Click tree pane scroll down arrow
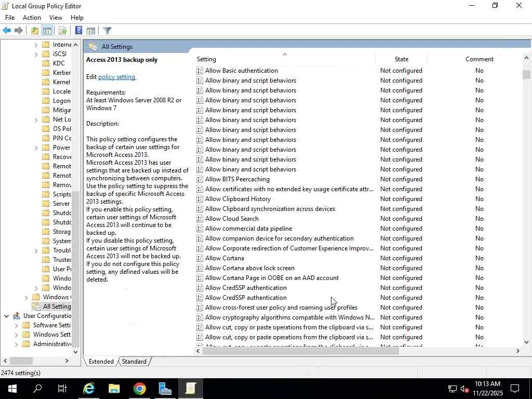 (75, 352)
